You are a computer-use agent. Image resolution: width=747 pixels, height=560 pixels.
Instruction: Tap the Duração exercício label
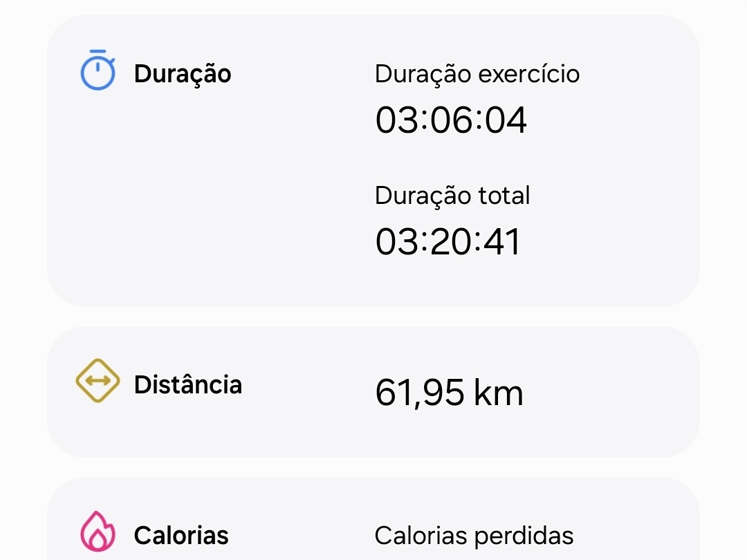pyautogui.click(x=477, y=74)
